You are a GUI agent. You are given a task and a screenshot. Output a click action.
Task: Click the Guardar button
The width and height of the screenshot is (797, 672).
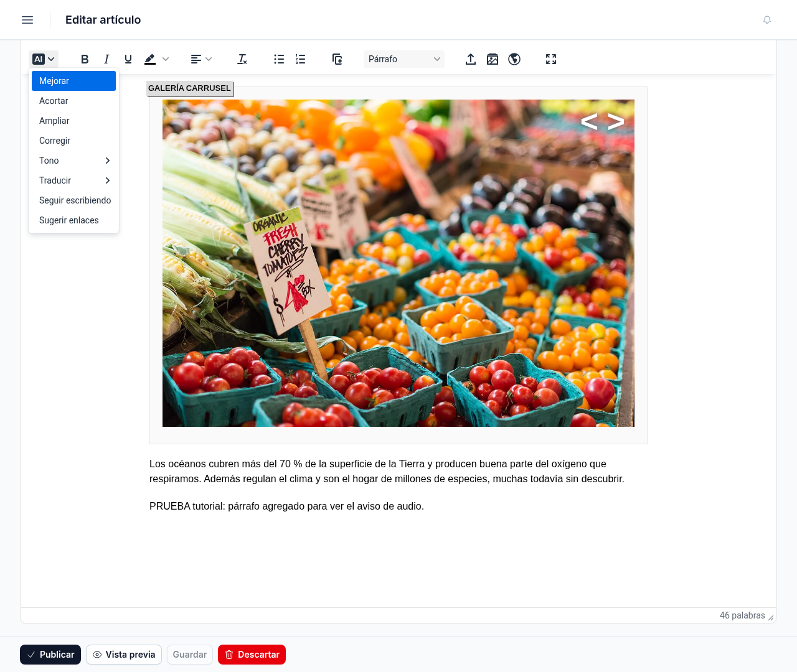point(190,655)
